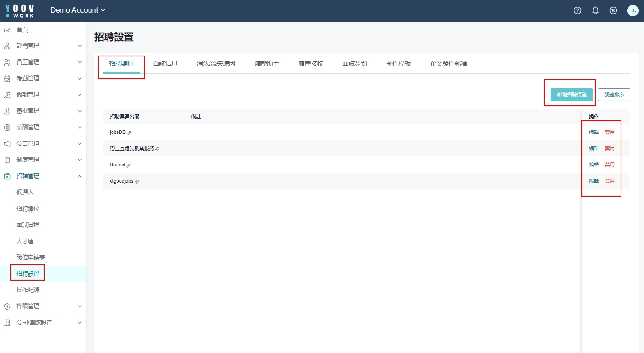Open the notifications bell icon
The image size is (644, 353).
595,10
